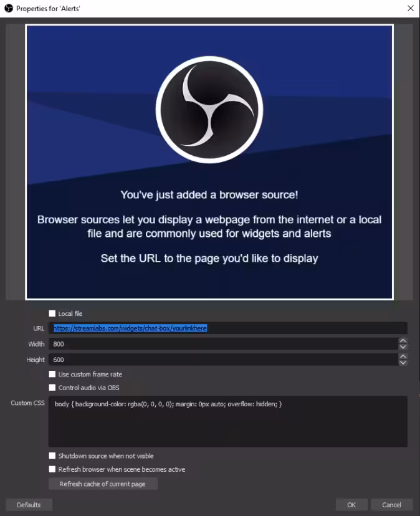Check Shutdown source when not visible
The width and height of the screenshot is (420, 516).
[52, 456]
